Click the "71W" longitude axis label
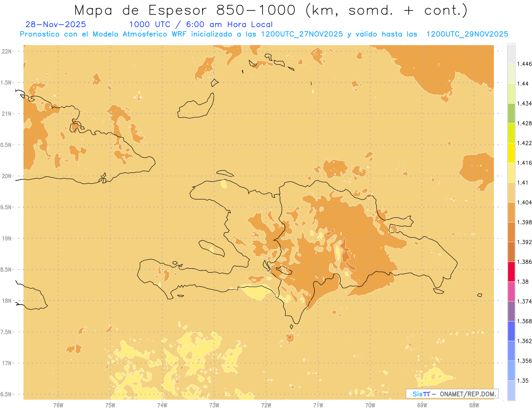This screenshot has width=532, height=411. pos(318,405)
